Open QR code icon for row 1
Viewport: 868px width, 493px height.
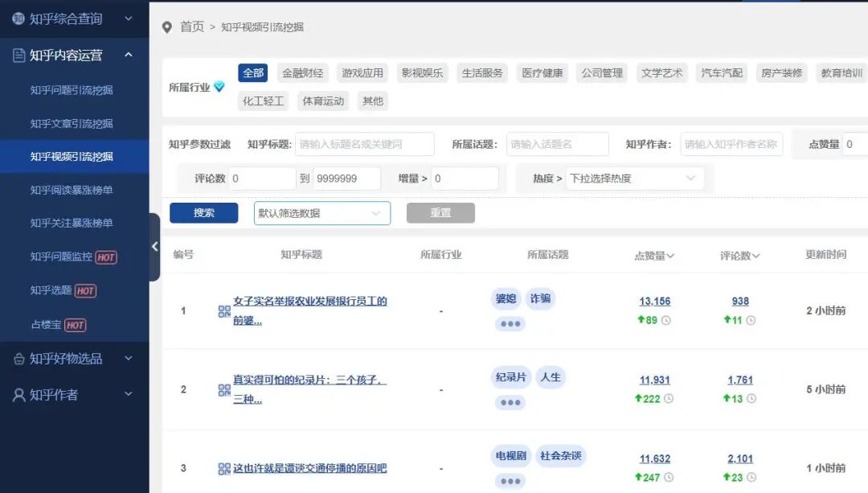tap(224, 311)
